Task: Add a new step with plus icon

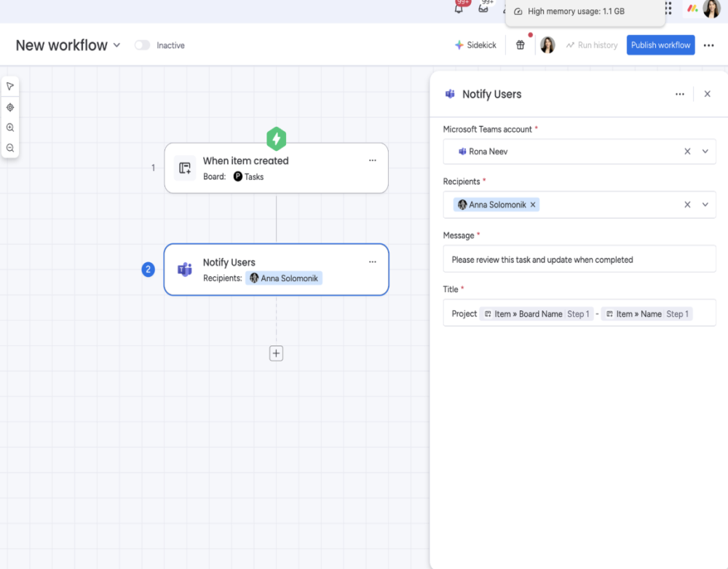Action: tap(276, 353)
